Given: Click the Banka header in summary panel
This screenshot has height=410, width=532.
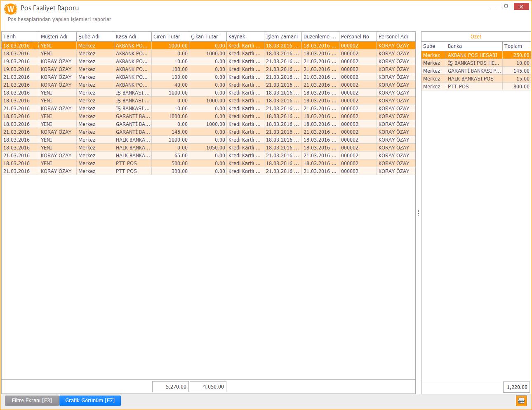Looking at the screenshot, I should point(474,46).
